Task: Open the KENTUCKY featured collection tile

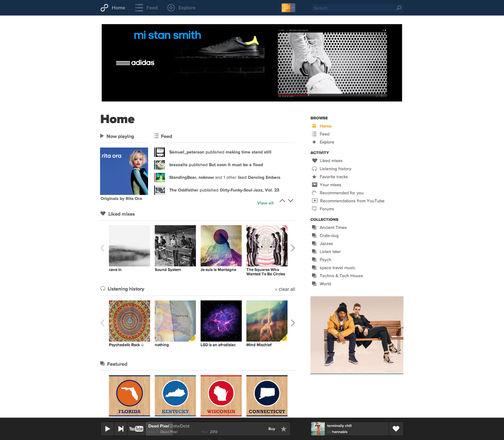Action: coord(175,396)
